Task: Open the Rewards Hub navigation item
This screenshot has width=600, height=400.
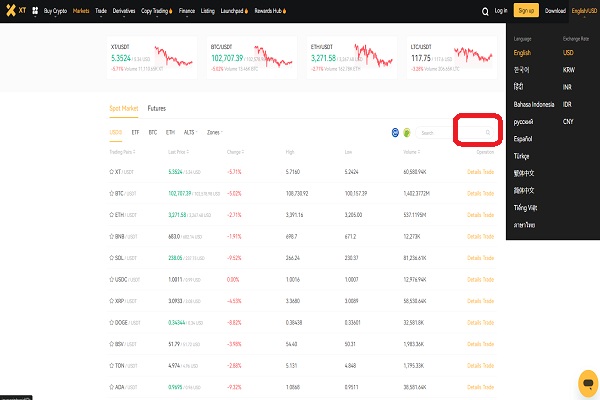Action: (271, 11)
